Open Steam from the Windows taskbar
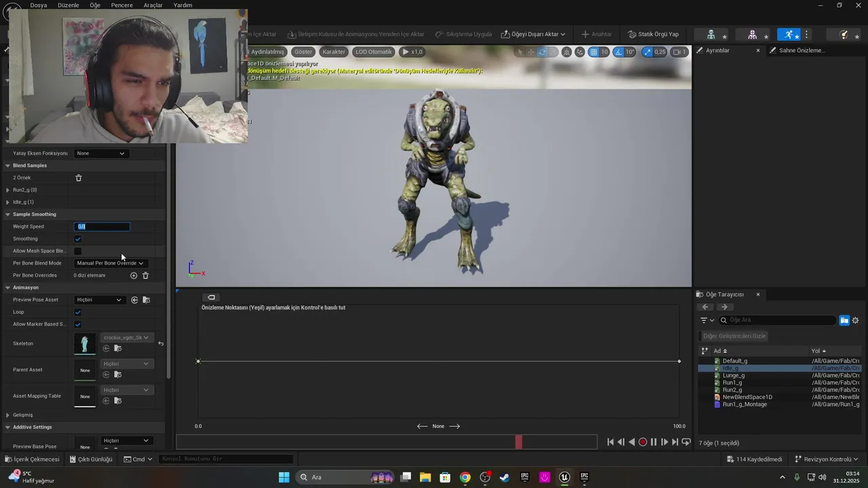 click(x=505, y=477)
